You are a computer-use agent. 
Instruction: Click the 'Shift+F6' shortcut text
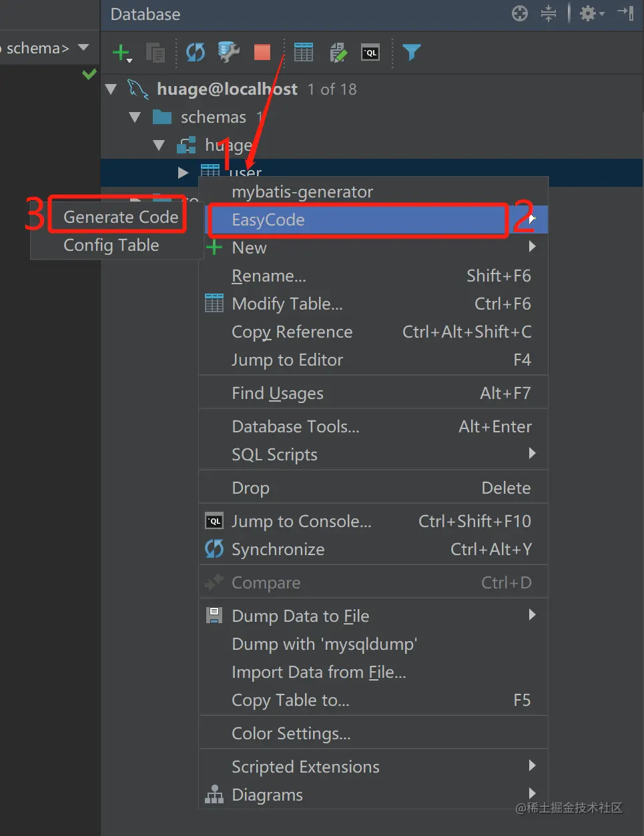coord(499,276)
